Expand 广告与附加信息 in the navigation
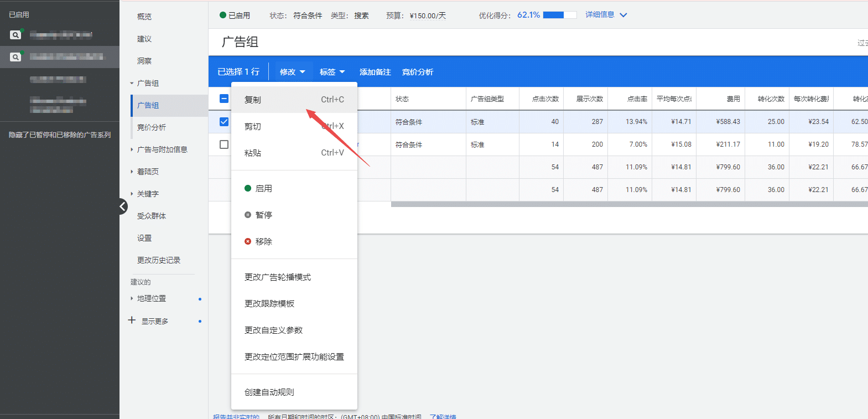 pos(132,149)
